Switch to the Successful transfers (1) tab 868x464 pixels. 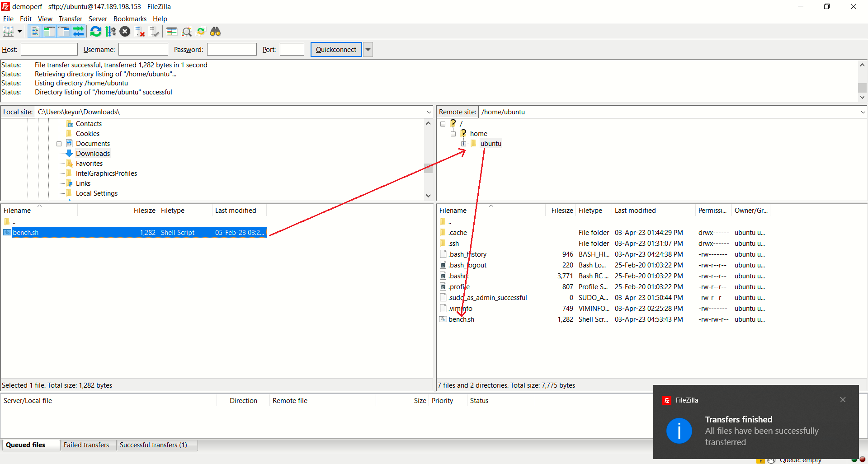coord(157,445)
